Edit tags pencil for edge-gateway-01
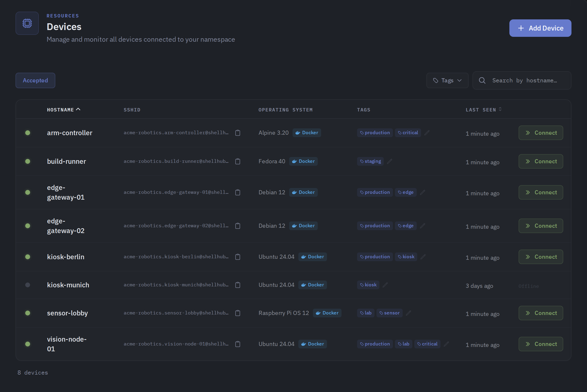This screenshot has width=587, height=392. coord(423,192)
